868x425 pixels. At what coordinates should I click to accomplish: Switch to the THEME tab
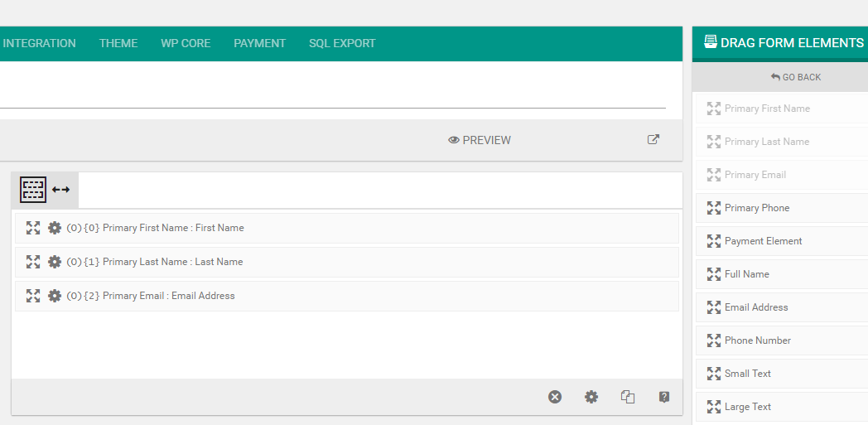click(118, 43)
